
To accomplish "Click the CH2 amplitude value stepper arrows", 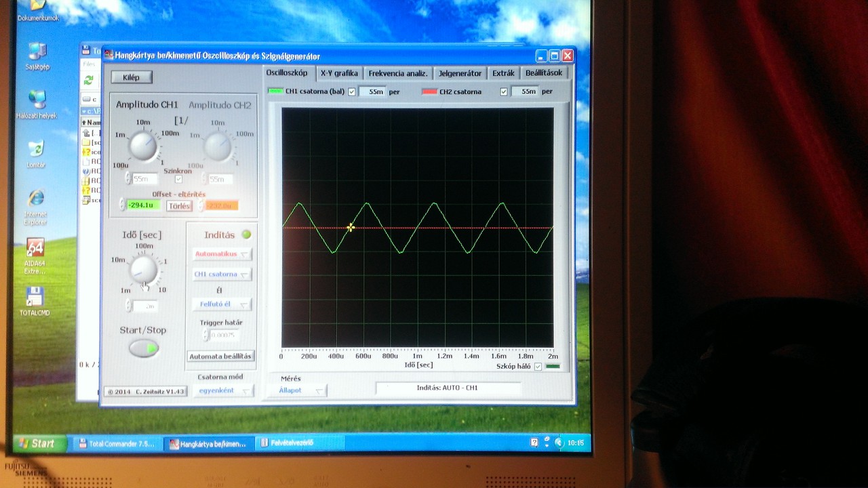I will pos(203,179).
